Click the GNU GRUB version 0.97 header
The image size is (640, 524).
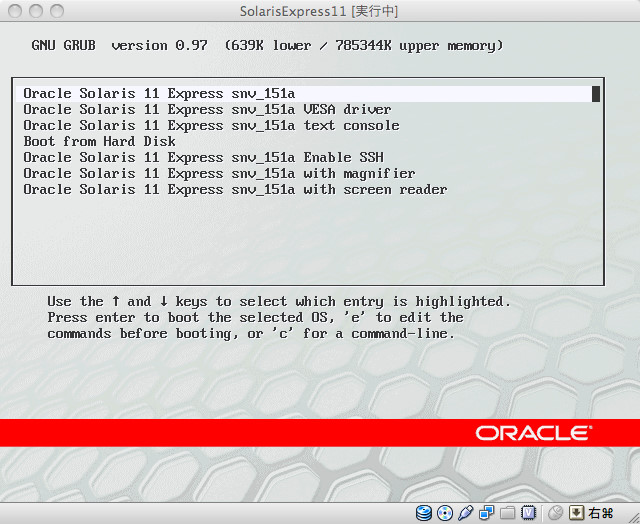[x=120, y=45]
